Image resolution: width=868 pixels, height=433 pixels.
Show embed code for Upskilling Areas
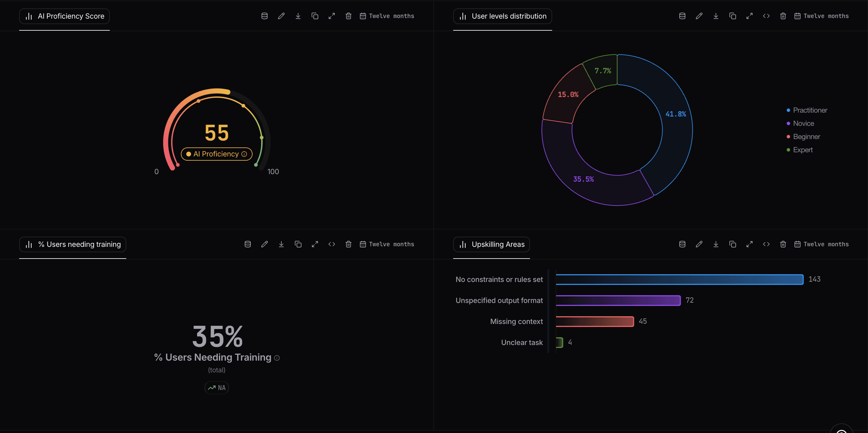pyautogui.click(x=766, y=244)
